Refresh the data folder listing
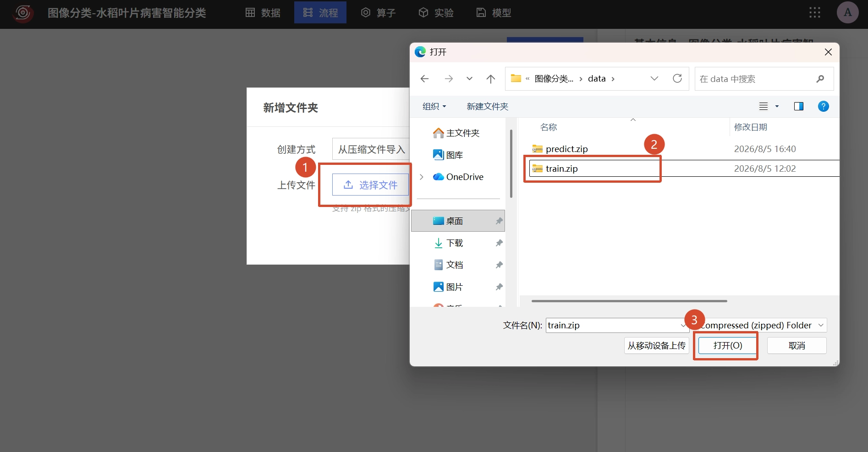This screenshot has height=452, width=868. pyautogui.click(x=677, y=78)
